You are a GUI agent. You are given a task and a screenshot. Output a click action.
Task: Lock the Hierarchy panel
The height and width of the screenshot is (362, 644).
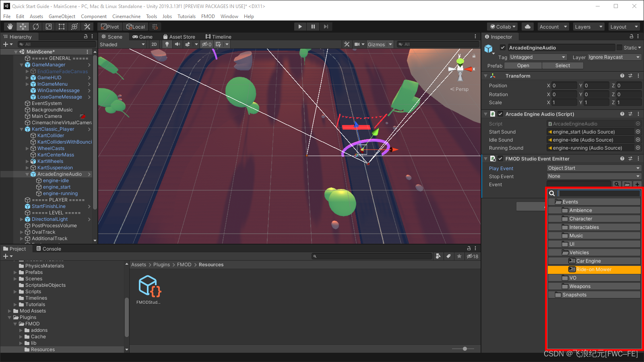[x=86, y=36]
